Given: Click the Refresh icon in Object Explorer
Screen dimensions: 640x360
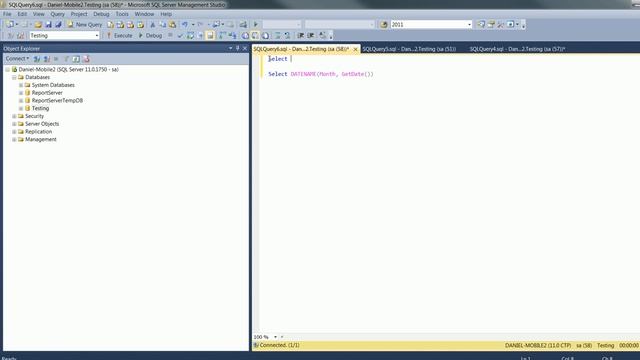Looking at the screenshot, I should [76, 59].
